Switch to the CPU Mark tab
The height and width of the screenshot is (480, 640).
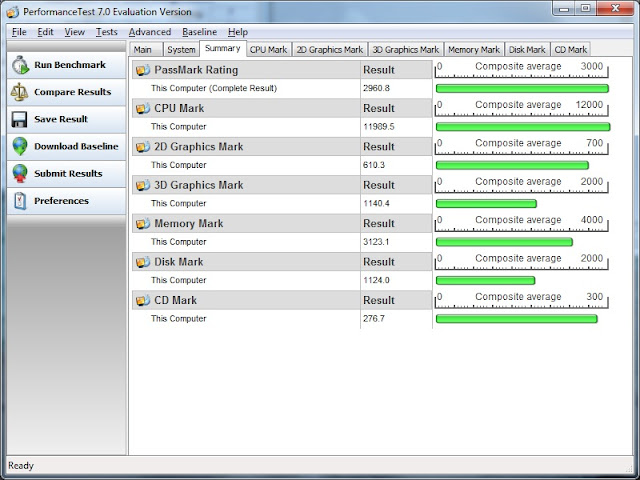[x=269, y=49]
